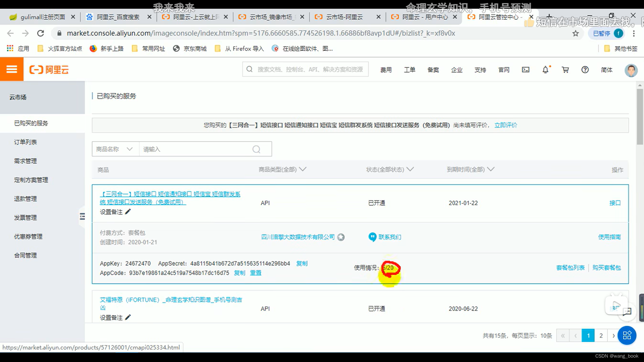The height and width of the screenshot is (362, 644).
Task: Open the 从 Firefox 导入 bookmark folder
Action: pyautogui.click(x=239, y=49)
